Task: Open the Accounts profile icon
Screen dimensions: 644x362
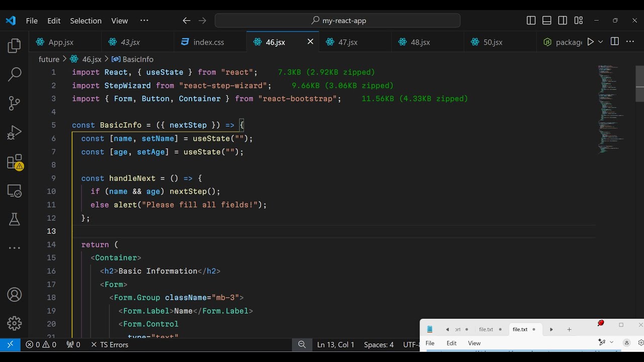Action: click(15, 295)
